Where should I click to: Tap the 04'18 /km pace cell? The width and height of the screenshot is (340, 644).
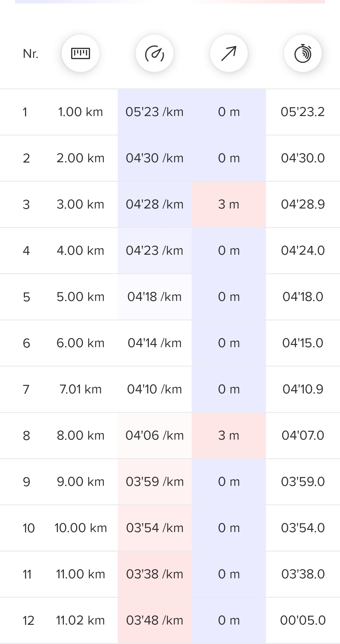155,297
